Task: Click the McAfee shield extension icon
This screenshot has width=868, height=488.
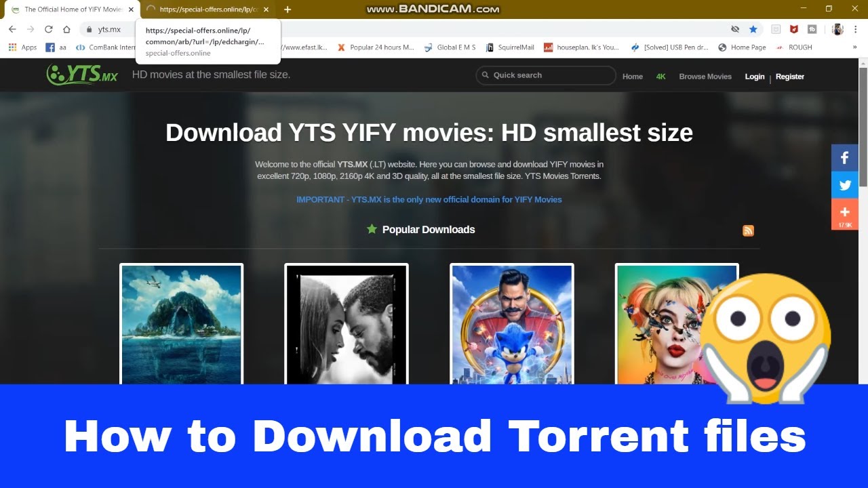Action: tap(793, 29)
